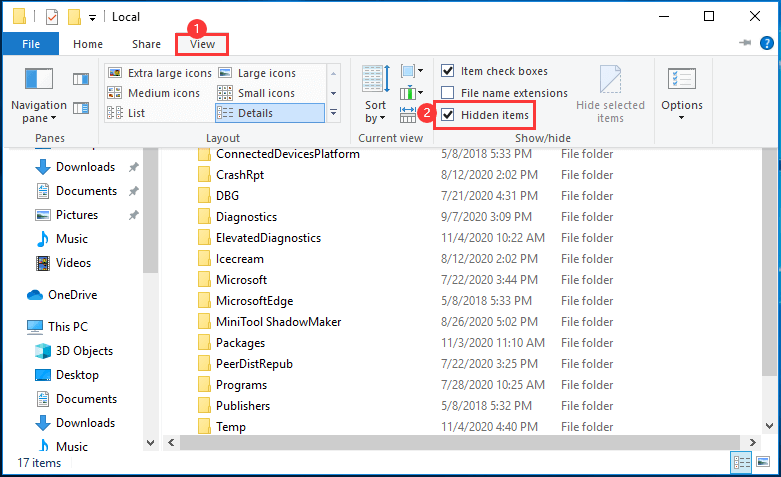Open the File menu tab
The width and height of the screenshot is (781, 477).
tap(30, 44)
